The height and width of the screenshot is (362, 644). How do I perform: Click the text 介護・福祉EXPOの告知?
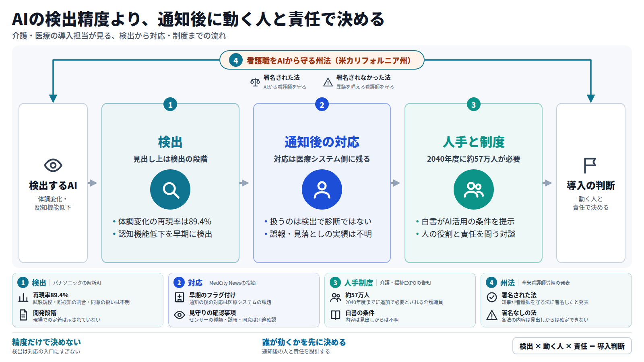coord(405,283)
